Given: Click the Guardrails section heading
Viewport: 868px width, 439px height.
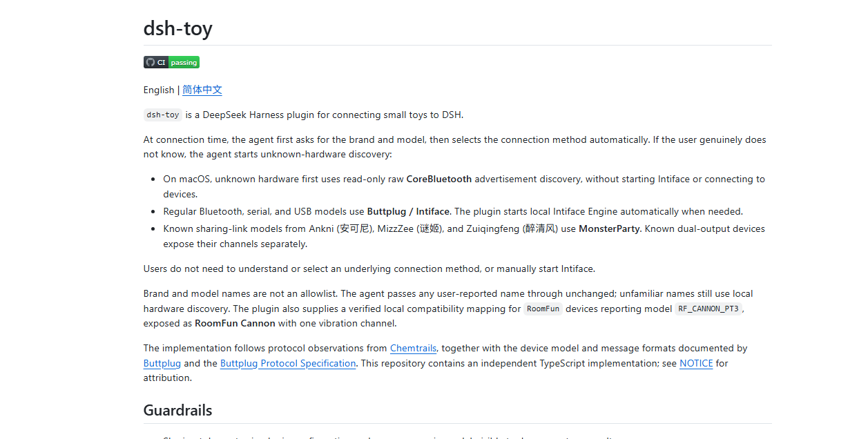Looking at the screenshot, I should pos(177,410).
